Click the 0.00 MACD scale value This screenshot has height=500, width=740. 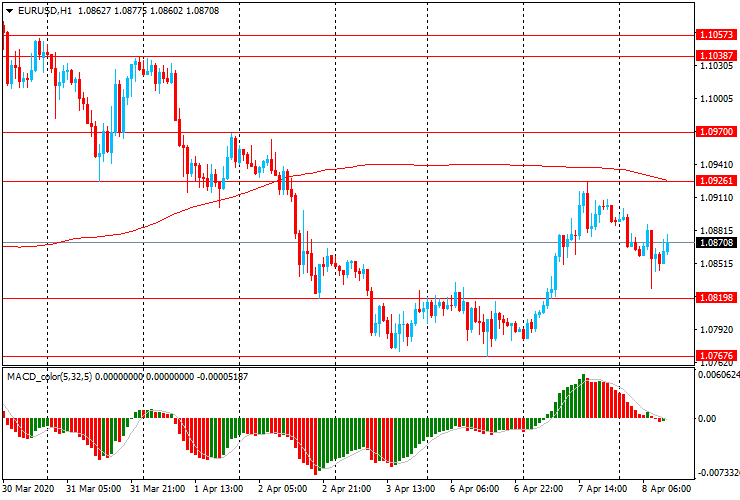(707, 419)
